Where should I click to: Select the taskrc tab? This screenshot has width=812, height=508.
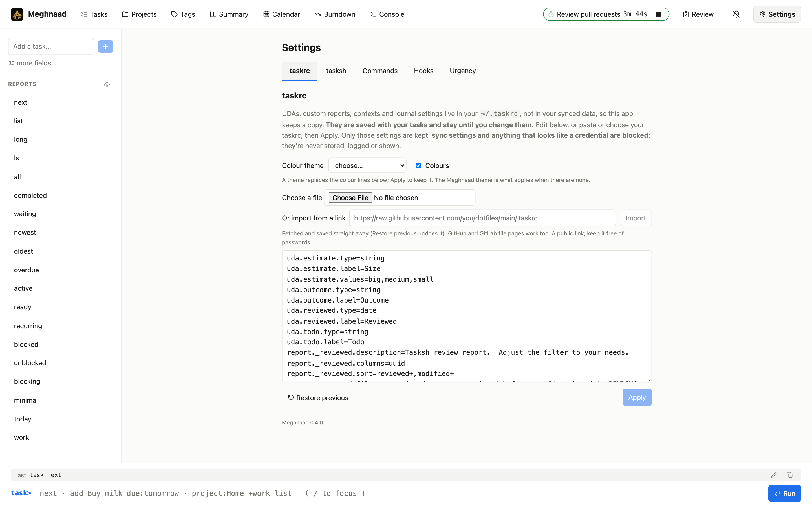click(x=300, y=71)
